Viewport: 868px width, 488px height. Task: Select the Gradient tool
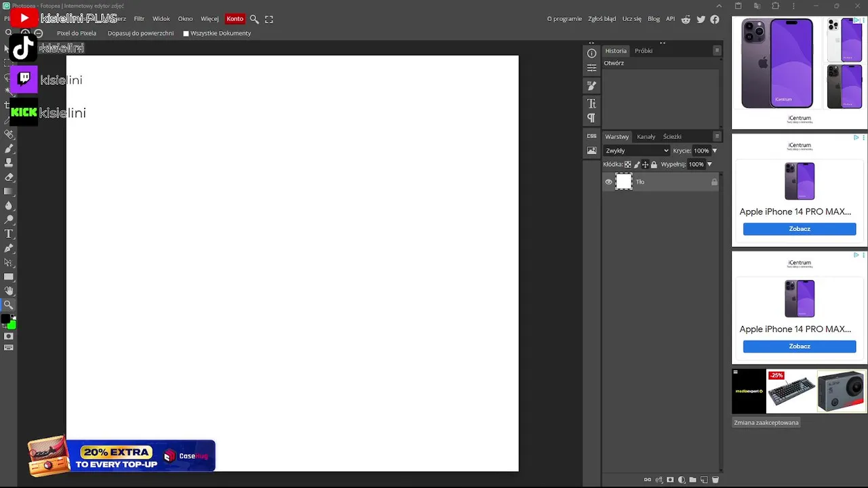tap(9, 191)
